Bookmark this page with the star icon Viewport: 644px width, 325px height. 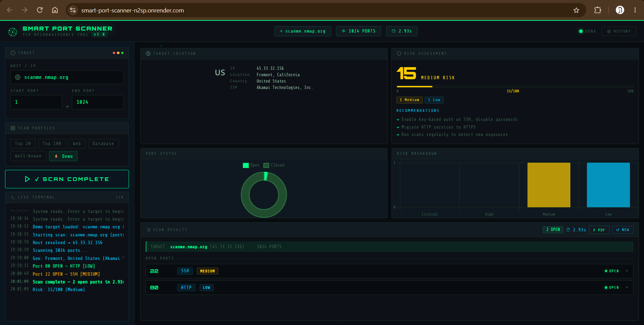pyautogui.click(x=576, y=10)
